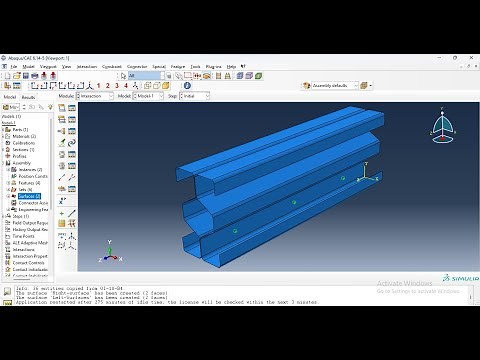Open the Tools menu
This screenshot has height=360, width=480.
tap(195, 67)
